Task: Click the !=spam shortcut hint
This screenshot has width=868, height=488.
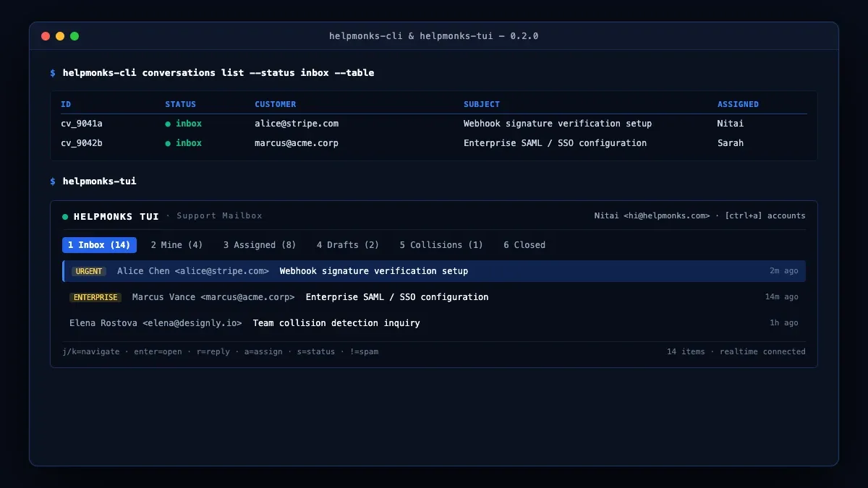Action: (363, 351)
